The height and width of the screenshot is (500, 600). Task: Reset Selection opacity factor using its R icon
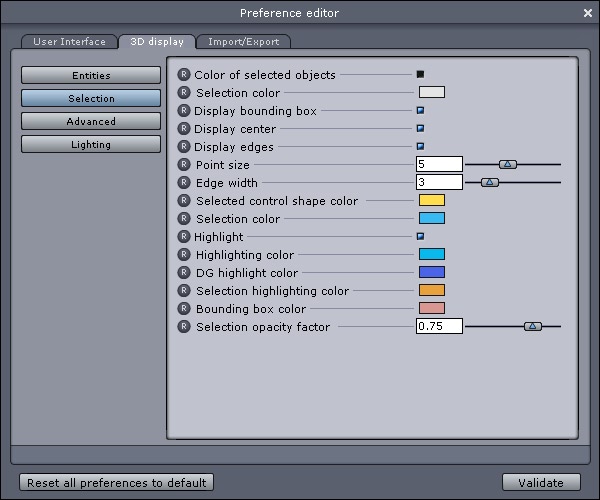184,327
